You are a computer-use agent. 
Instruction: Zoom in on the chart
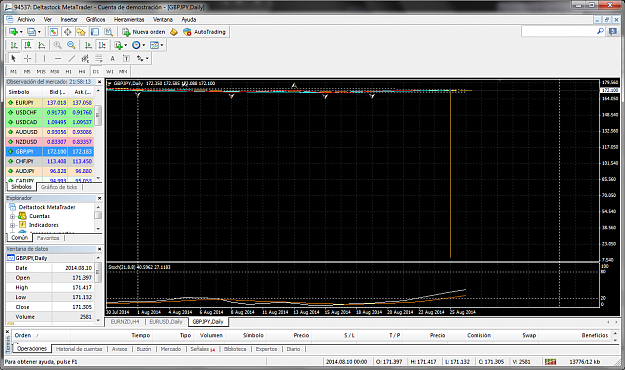click(x=57, y=45)
